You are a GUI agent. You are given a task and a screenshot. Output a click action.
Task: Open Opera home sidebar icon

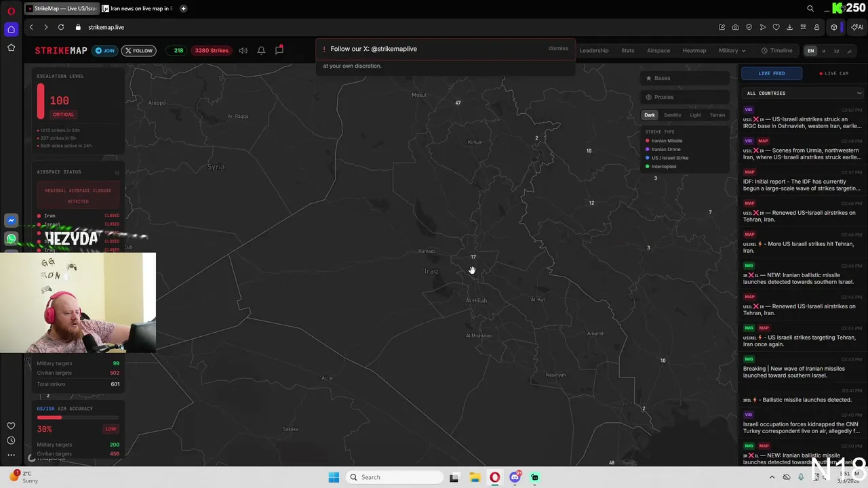pos(11,29)
